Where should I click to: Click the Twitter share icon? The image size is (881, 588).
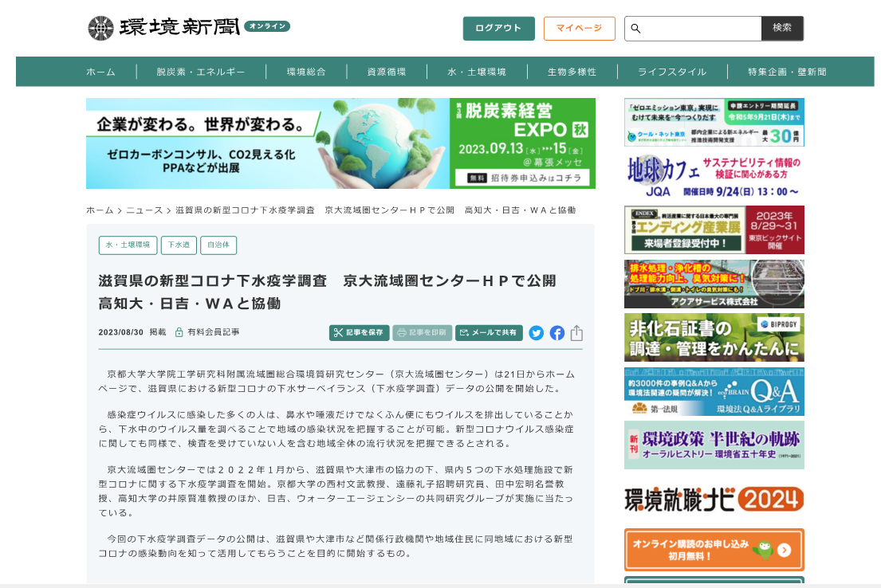[x=536, y=333]
